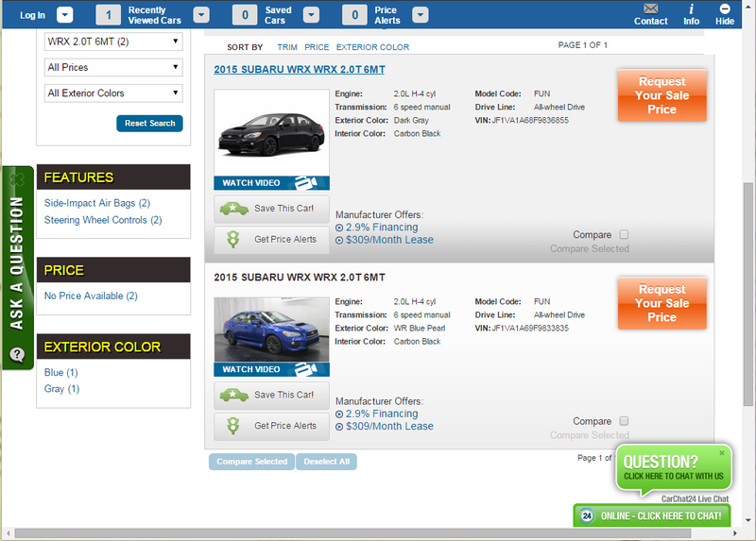Image resolution: width=756 pixels, height=541 pixels.
Task: Click video camera icon on Dark Gray WRX
Action: pyautogui.click(x=305, y=182)
